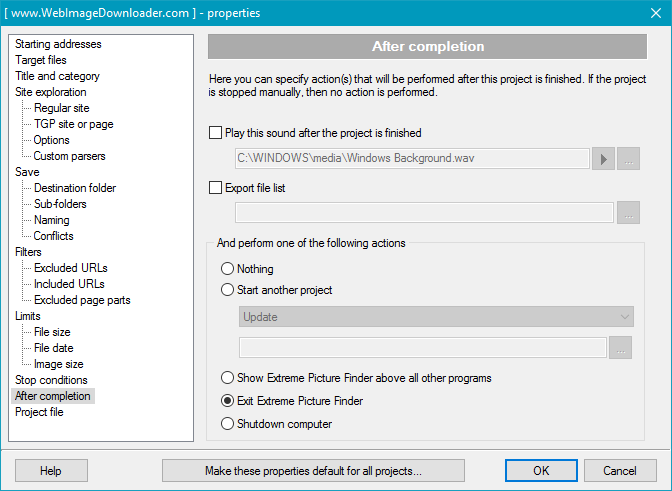672x491 pixels.
Task: Play the selected sound file preview
Action: coord(603,159)
